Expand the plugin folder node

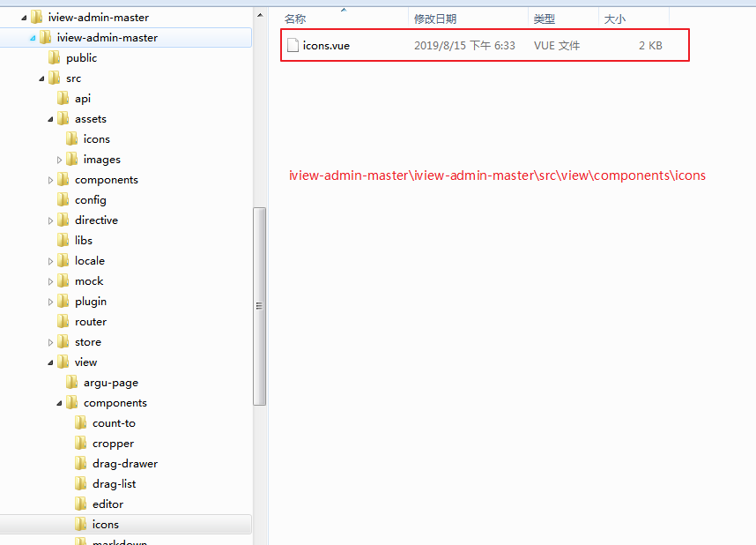point(50,302)
